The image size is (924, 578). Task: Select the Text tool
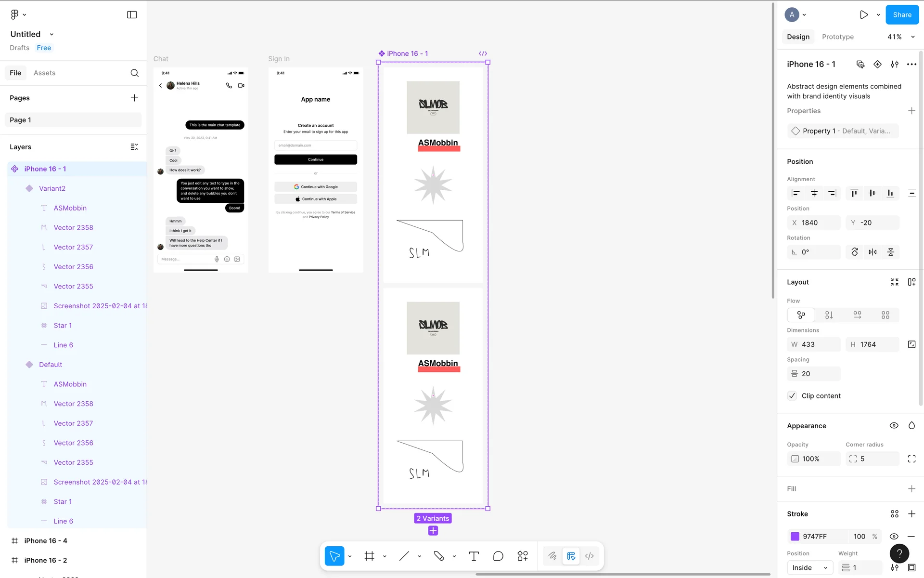474,556
